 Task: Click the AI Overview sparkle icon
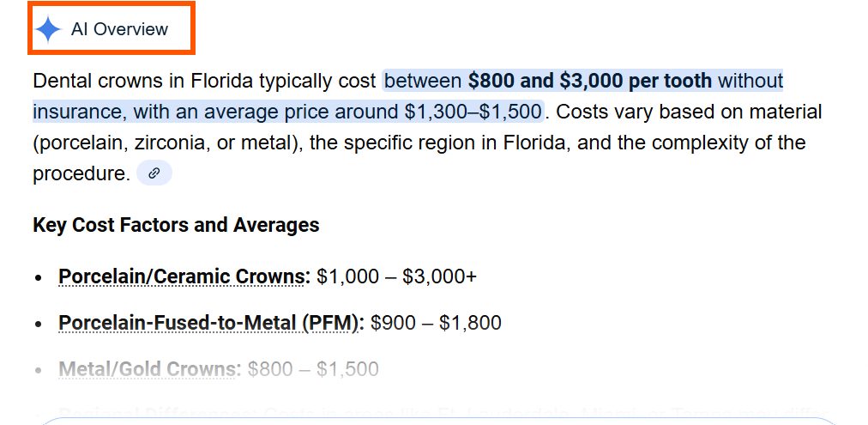pyautogui.click(x=48, y=29)
